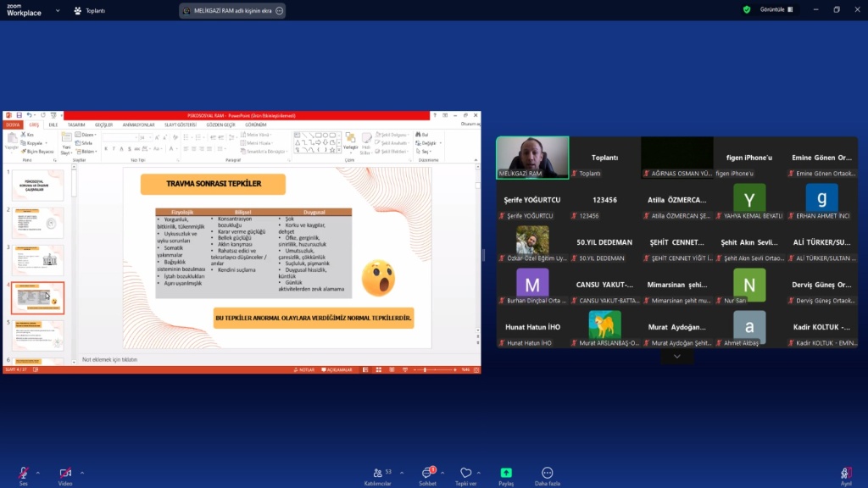The width and height of the screenshot is (868, 488).
Task: Open the Katılımcılar participants panel
Action: 376,473
